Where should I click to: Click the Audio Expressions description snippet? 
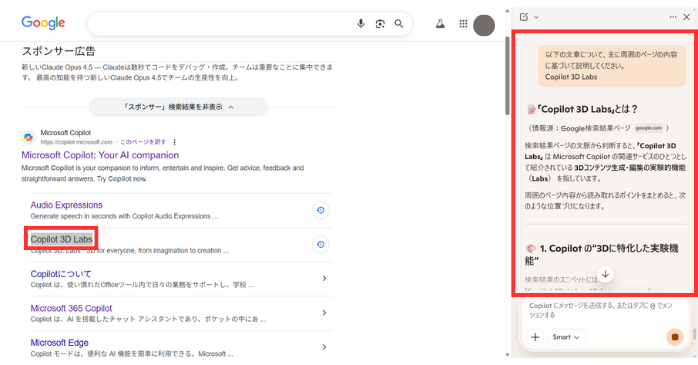click(124, 216)
